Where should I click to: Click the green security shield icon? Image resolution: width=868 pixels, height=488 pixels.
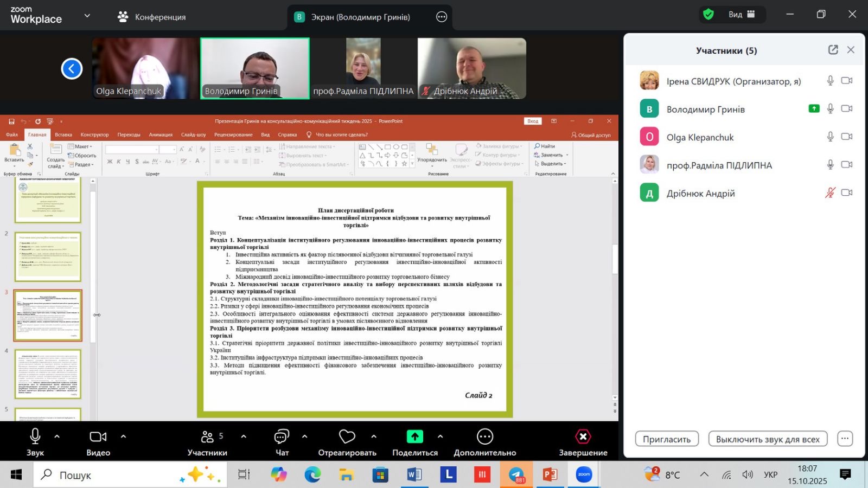(x=709, y=15)
